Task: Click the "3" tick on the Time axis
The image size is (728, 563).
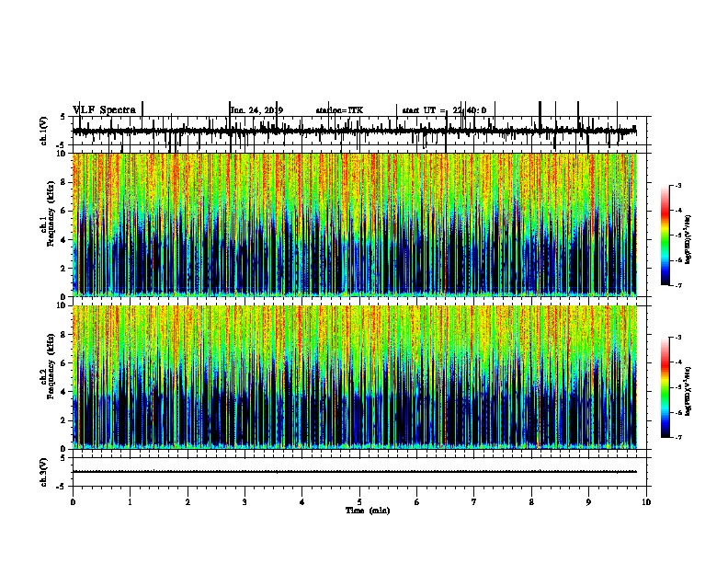Action: (x=245, y=502)
